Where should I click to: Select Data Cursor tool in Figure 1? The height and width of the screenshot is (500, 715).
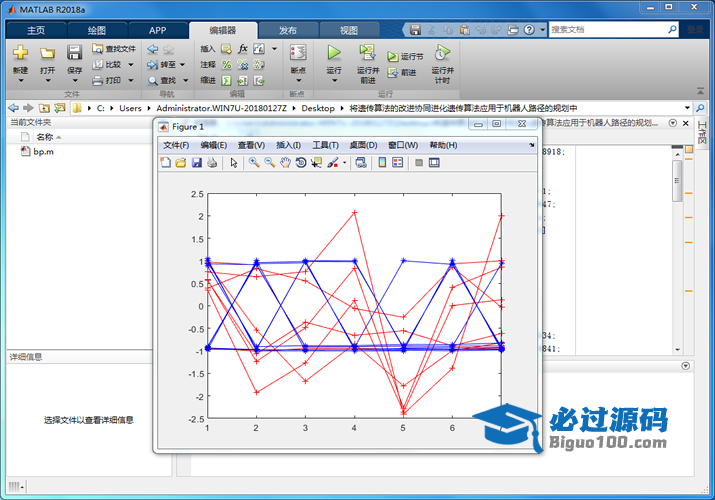[316, 163]
